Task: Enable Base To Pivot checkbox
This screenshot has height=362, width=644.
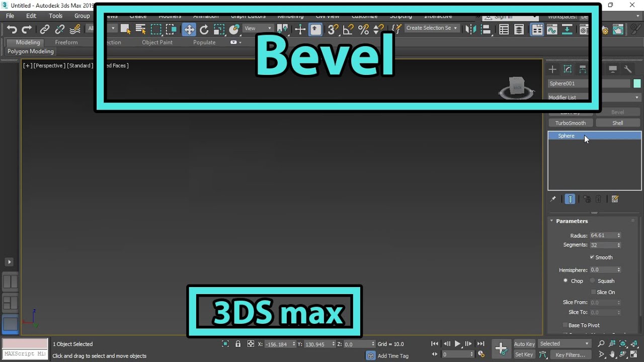Action: [565, 325]
